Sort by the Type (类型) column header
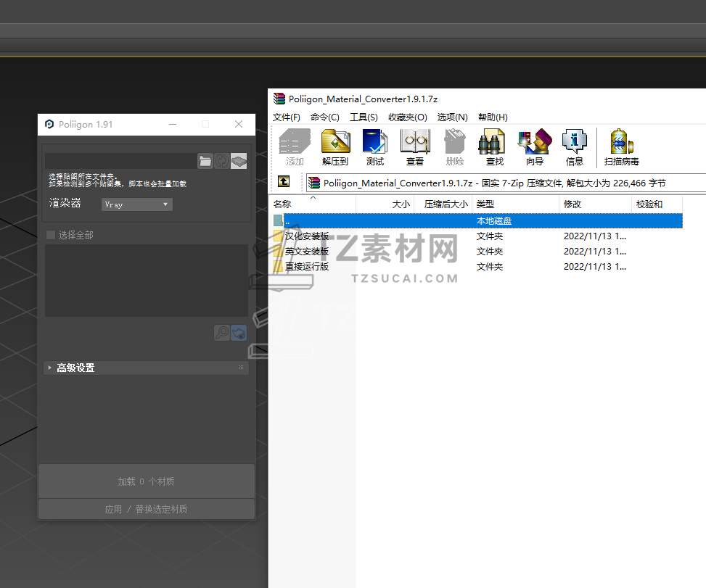This screenshot has width=706, height=588. 516,204
